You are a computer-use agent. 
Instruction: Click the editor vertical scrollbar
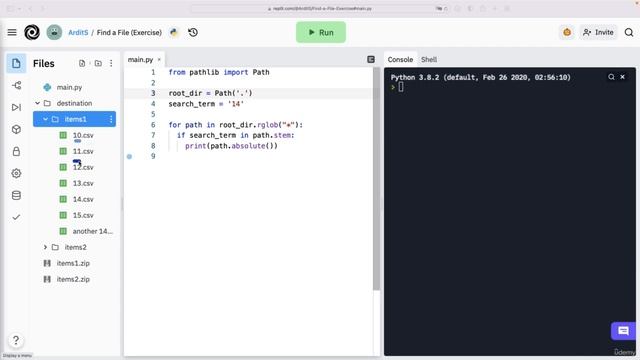tap(376, 180)
